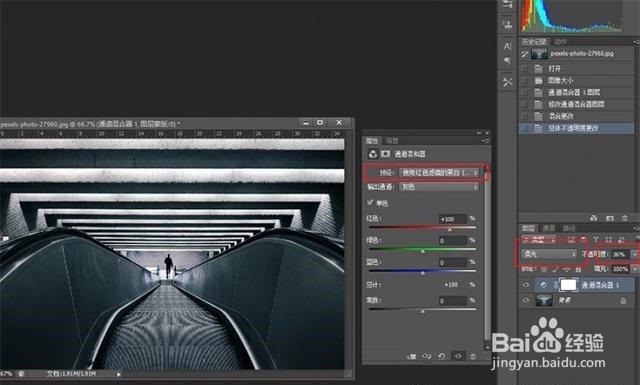Open the 输出通道 output channel dropdown
640x385 pixels.
(439, 187)
